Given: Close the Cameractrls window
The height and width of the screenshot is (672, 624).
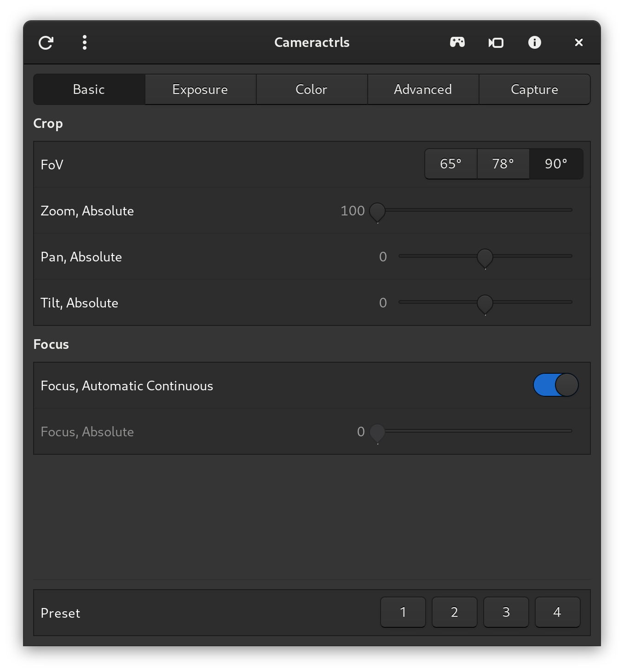Looking at the screenshot, I should click(x=578, y=43).
